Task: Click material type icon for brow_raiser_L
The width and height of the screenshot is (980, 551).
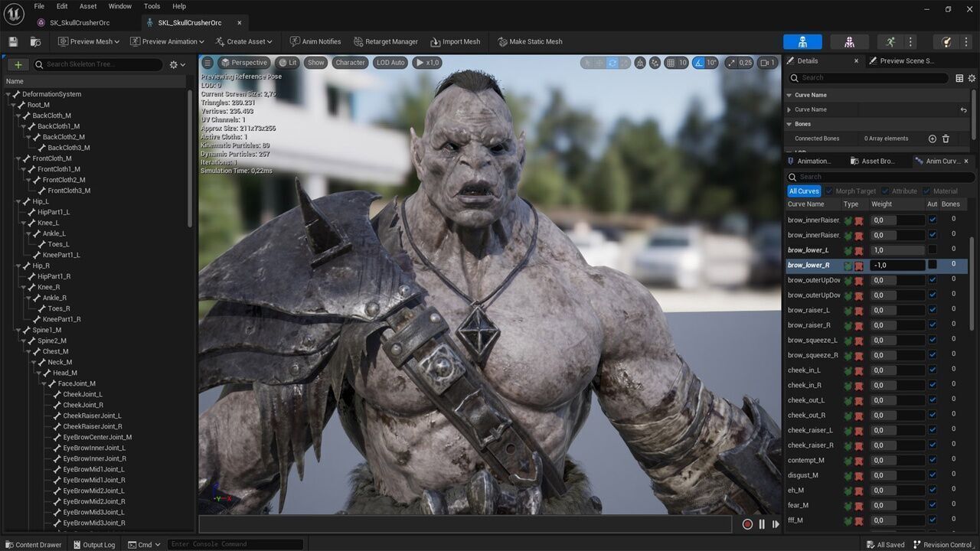Action: coord(859,311)
